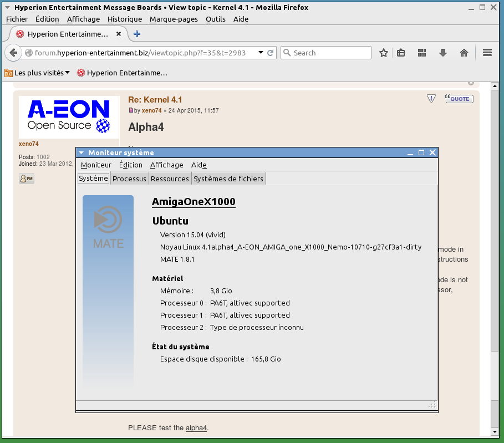
Task: Click the reload page icon
Action: [x=271, y=53]
